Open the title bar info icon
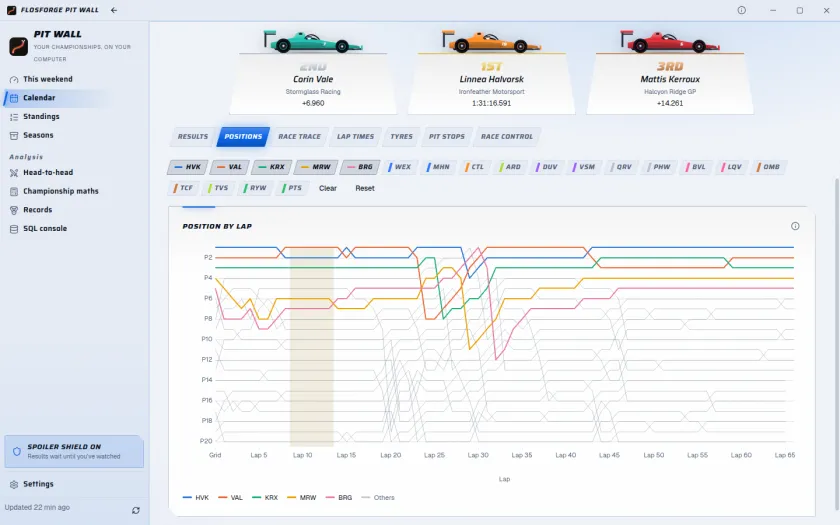The width and height of the screenshot is (840, 525). pyautogui.click(x=741, y=10)
